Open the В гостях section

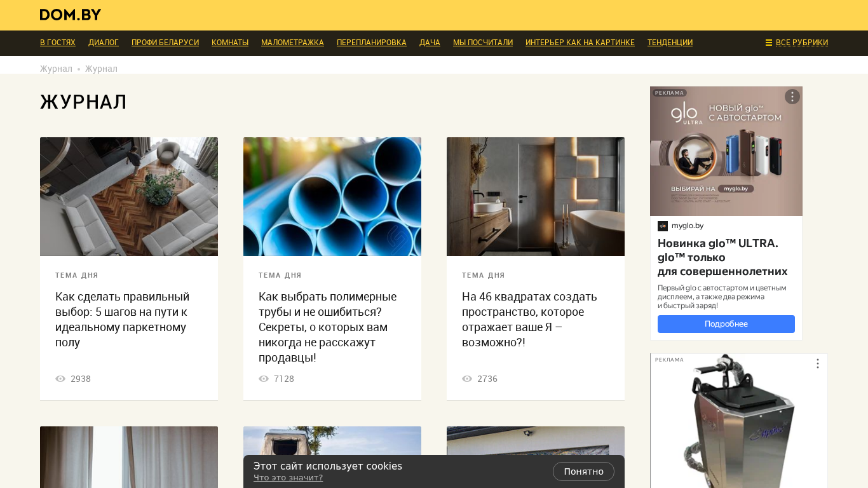[58, 43]
